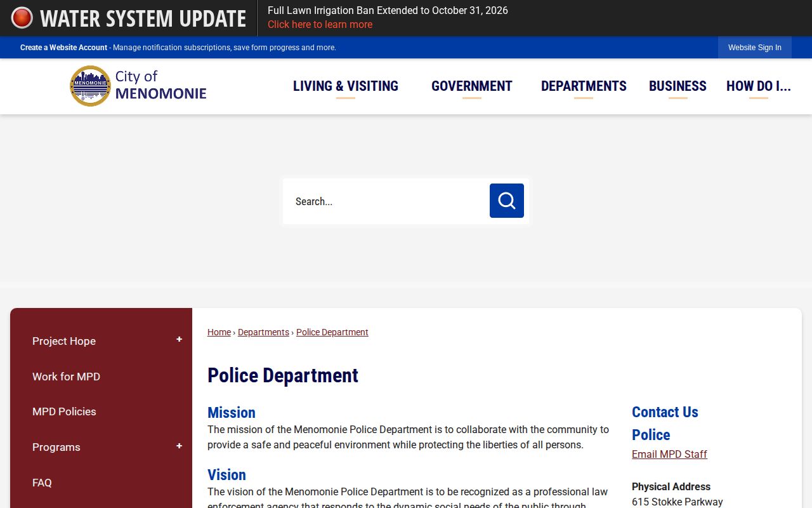Open Project Hope in the sidebar

pyautogui.click(x=64, y=341)
